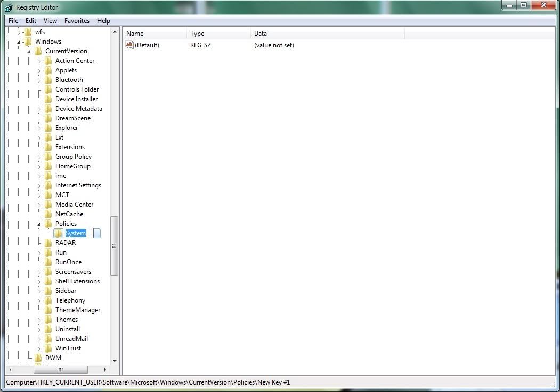Image resolution: width=560 pixels, height=392 pixels.
Task: Click the Policies folder icon
Action: (x=48, y=224)
